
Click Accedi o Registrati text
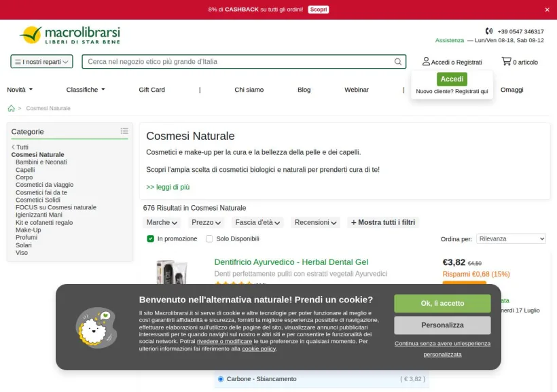coord(456,63)
